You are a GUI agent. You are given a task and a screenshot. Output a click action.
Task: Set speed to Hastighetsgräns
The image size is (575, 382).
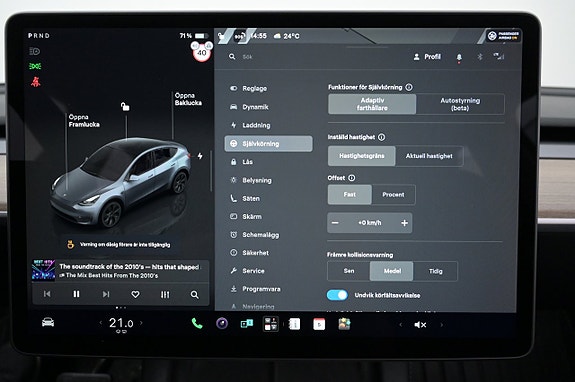pos(362,156)
